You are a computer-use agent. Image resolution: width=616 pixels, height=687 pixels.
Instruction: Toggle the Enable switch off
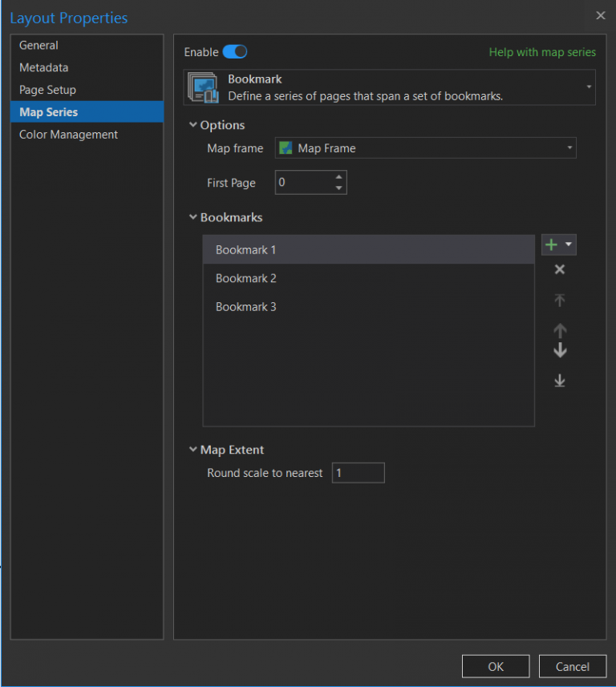click(235, 51)
